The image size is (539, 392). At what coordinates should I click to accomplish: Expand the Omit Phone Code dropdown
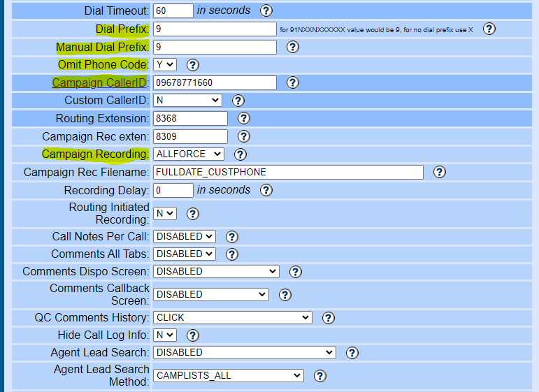[x=165, y=64]
